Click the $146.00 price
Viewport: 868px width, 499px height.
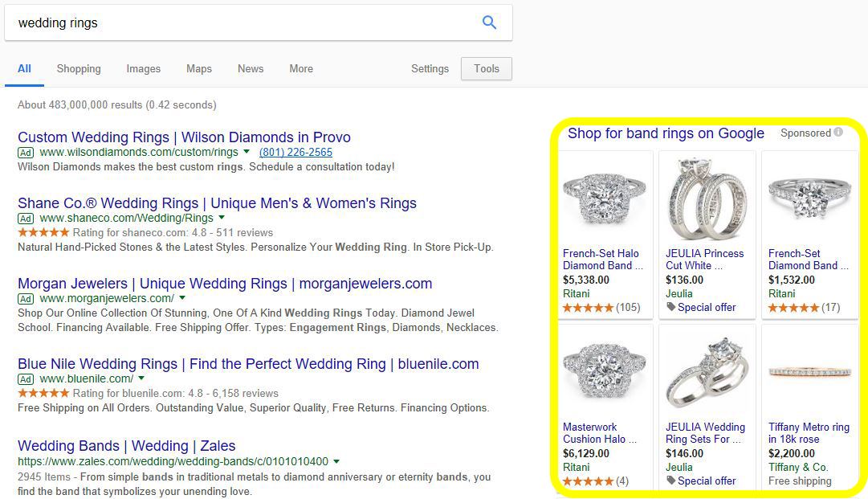(684, 453)
